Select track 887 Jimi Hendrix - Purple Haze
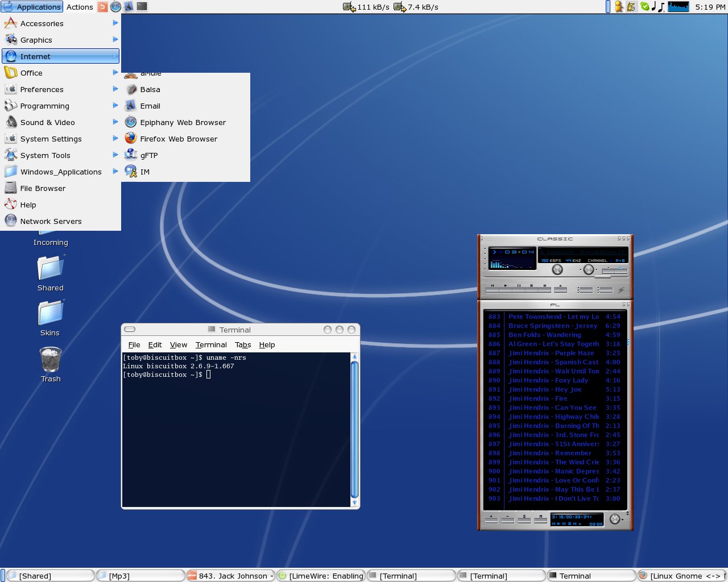This screenshot has width=728, height=582. point(555,353)
